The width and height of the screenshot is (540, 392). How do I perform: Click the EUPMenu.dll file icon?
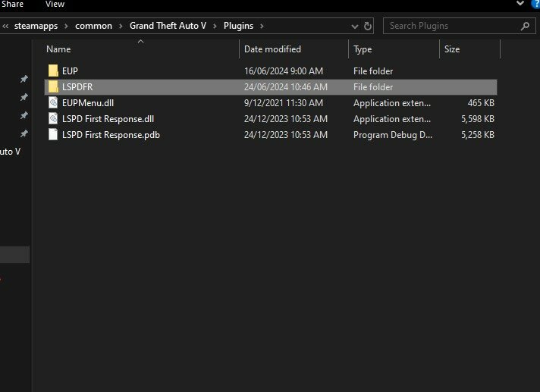[x=52, y=102]
